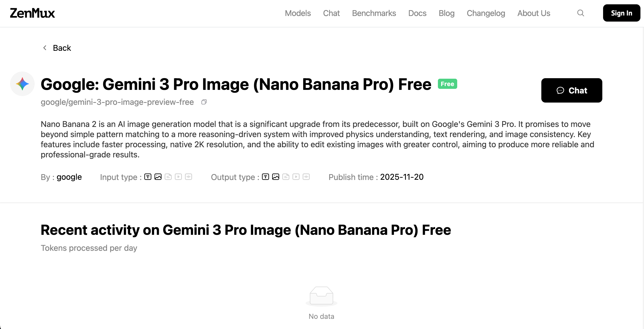Image resolution: width=644 pixels, height=329 pixels.
Task: Click the document input type icon
Action: [168, 177]
